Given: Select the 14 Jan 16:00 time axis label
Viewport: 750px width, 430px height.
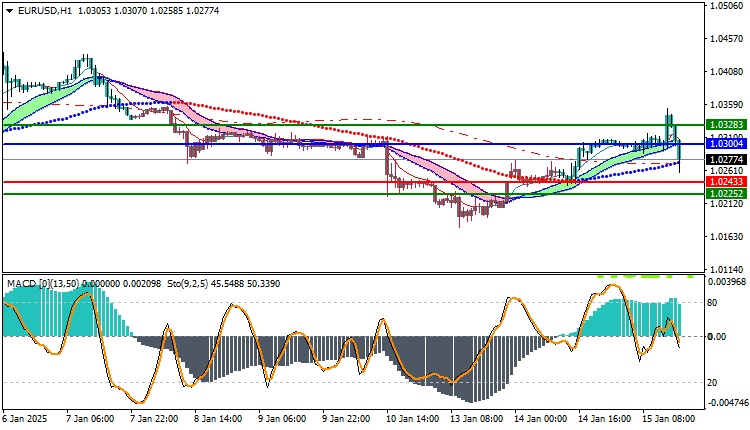Looking at the screenshot, I should 604,419.
